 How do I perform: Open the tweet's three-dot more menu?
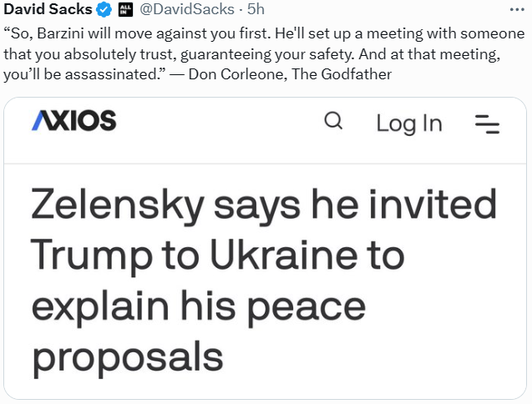[518, 7]
